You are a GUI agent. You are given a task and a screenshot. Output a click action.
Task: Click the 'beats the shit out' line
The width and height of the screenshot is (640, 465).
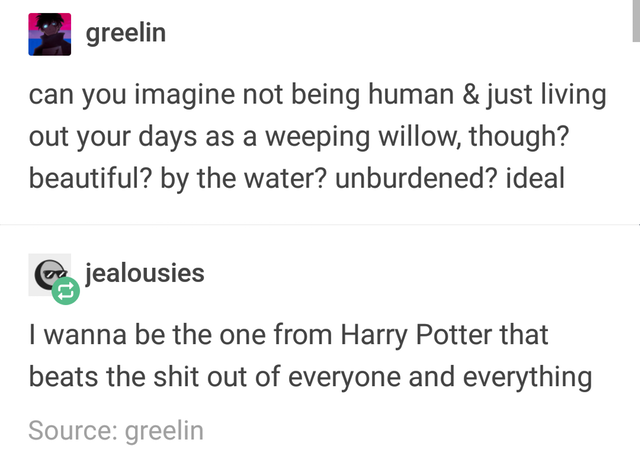point(310,377)
